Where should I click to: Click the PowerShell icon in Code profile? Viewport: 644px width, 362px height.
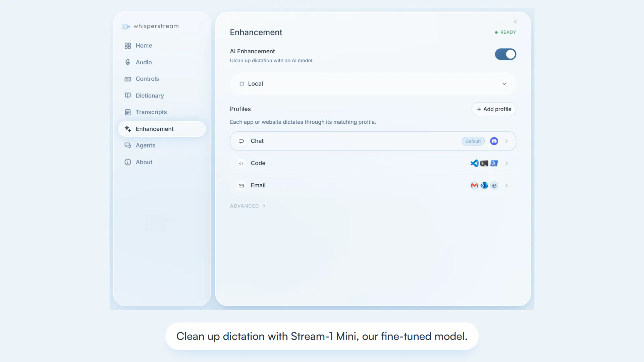pyautogui.click(x=494, y=163)
